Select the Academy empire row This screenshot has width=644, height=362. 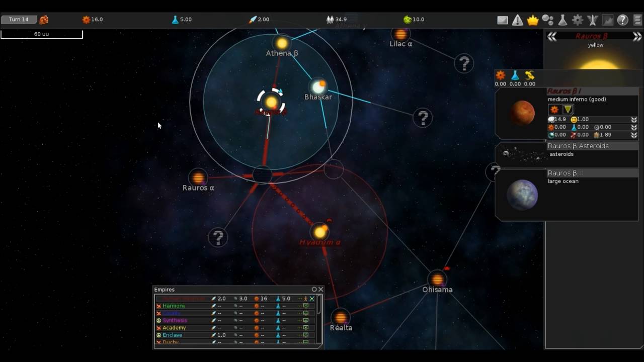click(x=235, y=328)
